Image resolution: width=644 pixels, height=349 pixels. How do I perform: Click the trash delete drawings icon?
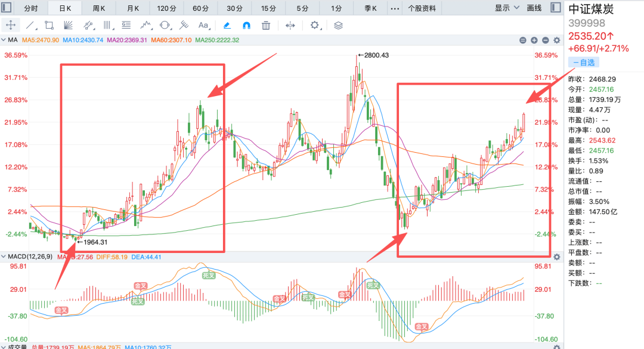(266, 26)
